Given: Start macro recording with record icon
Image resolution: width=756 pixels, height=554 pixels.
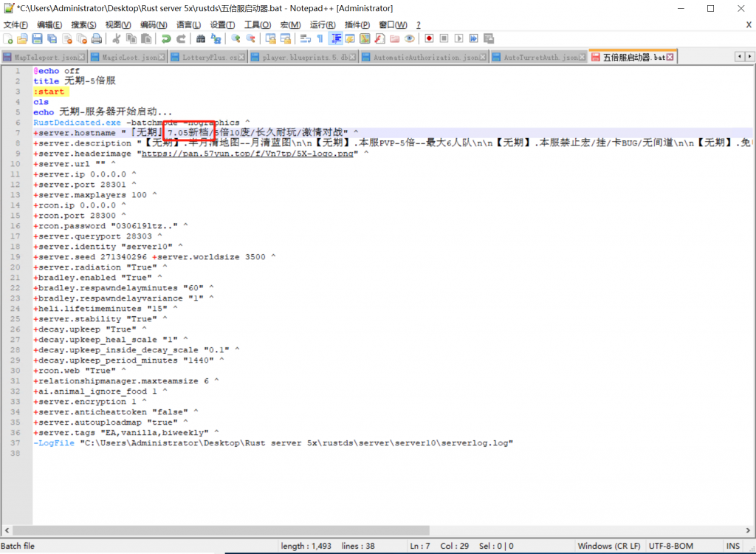Looking at the screenshot, I should (429, 38).
